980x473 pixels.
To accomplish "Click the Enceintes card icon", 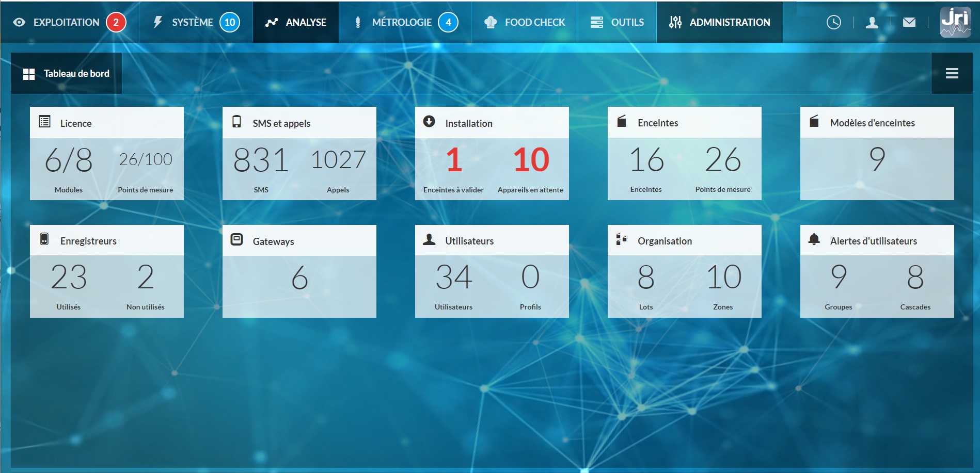I will [622, 121].
